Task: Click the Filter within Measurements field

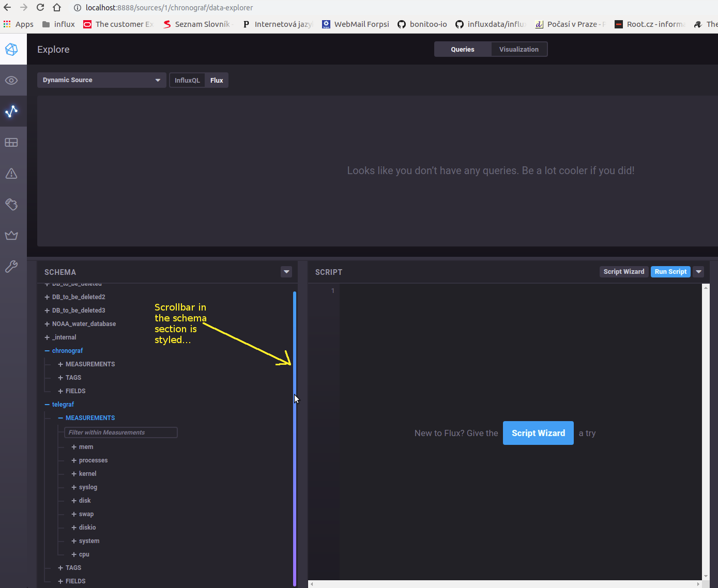Action: tap(120, 432)
